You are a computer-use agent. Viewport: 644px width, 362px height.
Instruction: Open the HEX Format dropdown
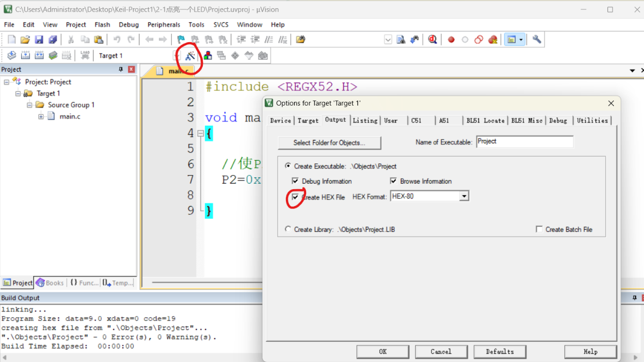pyautogui.click(x=464, y=196)
